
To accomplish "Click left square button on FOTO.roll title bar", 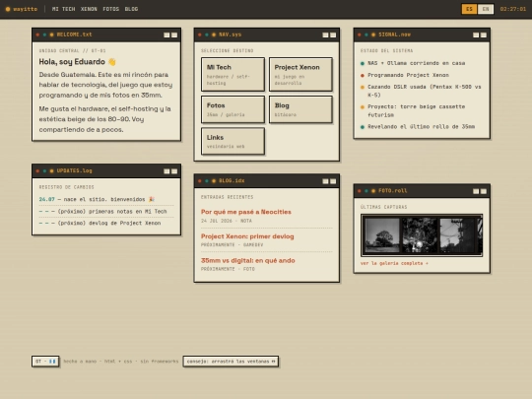I will pos(476,191).
